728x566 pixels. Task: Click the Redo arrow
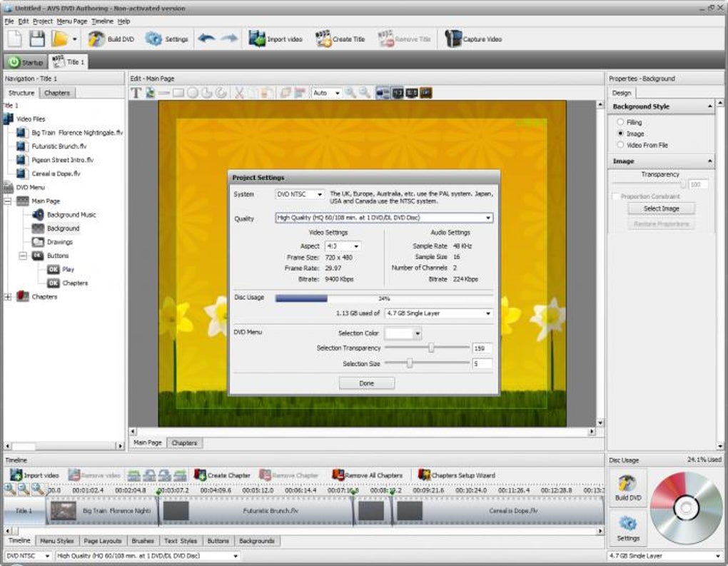[229, 39]
